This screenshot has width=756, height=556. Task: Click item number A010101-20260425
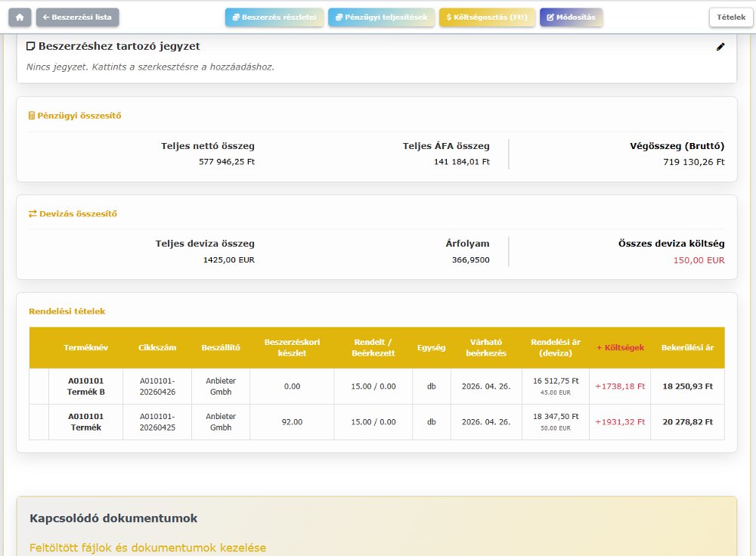pos(157,422)
